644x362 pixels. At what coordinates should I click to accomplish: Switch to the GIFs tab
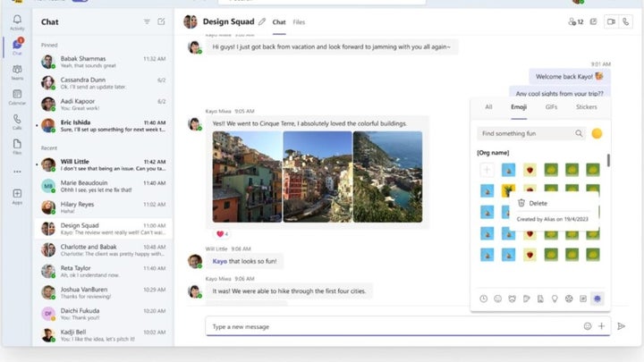(551, 106)
